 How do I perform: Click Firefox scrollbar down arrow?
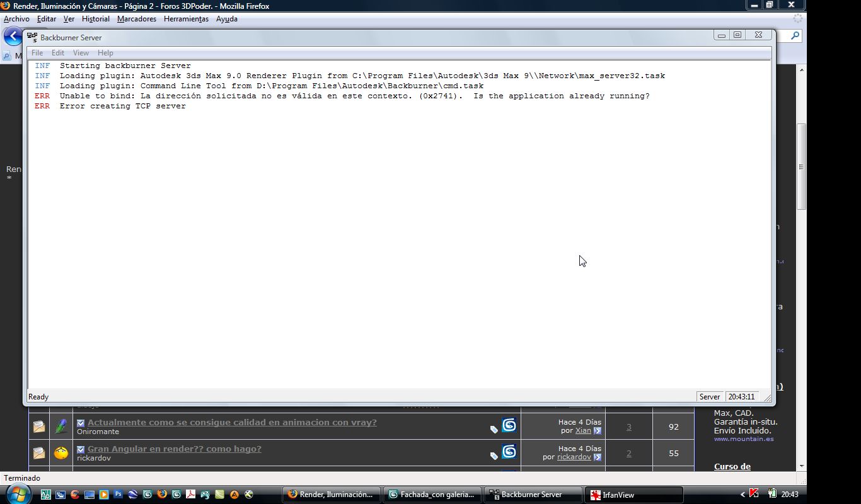click(802, 466)
